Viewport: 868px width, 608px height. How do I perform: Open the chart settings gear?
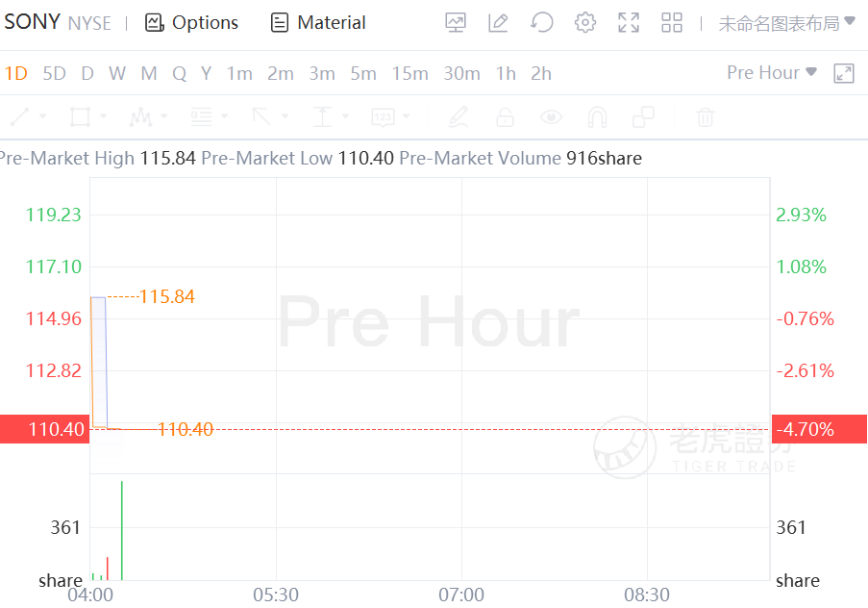pos(585,22)
